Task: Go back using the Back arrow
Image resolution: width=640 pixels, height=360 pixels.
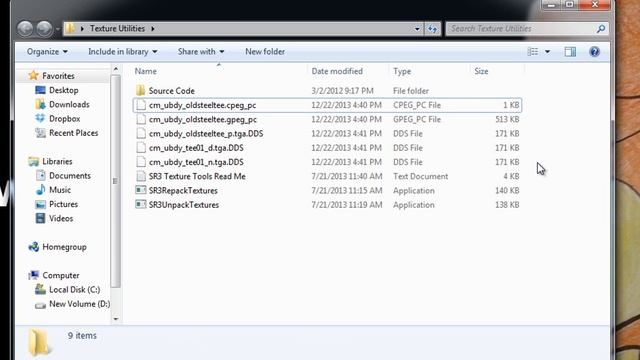Action: 25,29
